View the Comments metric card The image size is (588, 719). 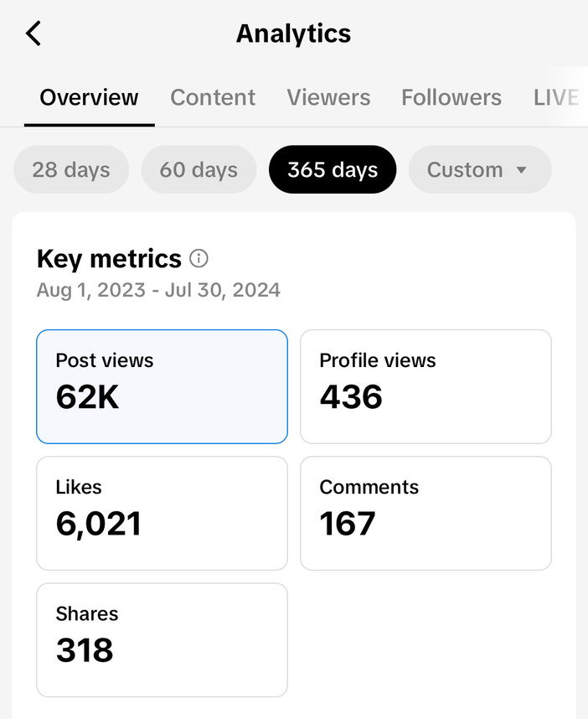(426, 513)
